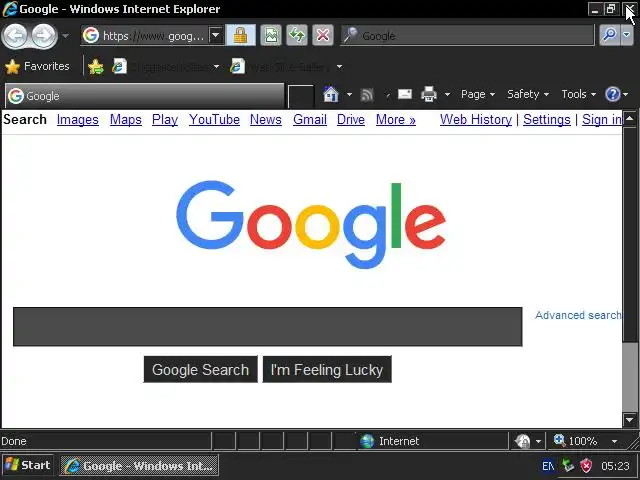Open the Maps link

pyautogui.click(x=126, y=120)
